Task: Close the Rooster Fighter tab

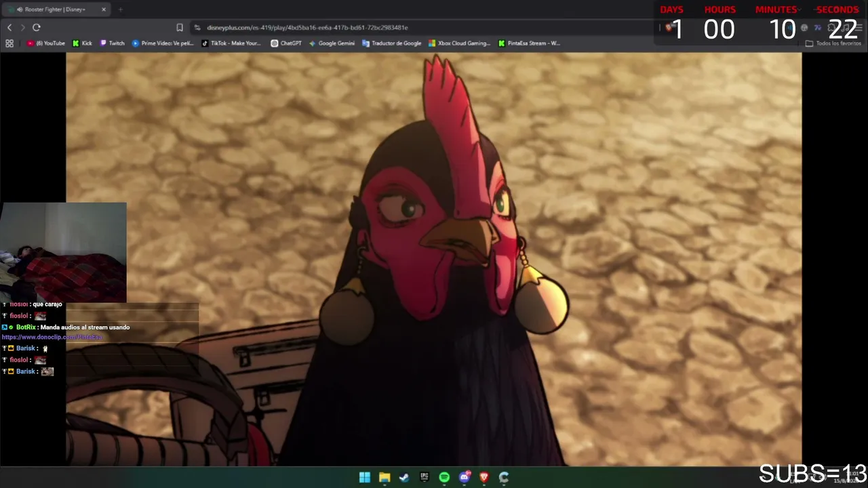Action: tap(104, 9)
